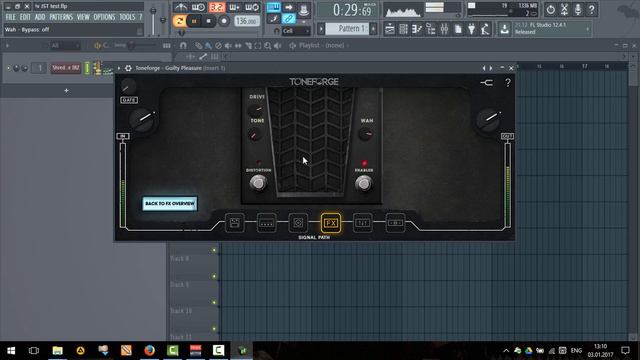Click the undo history power icon
This screenshot has height=360, width=640.
pyautogui.click(x=550, y=9)
